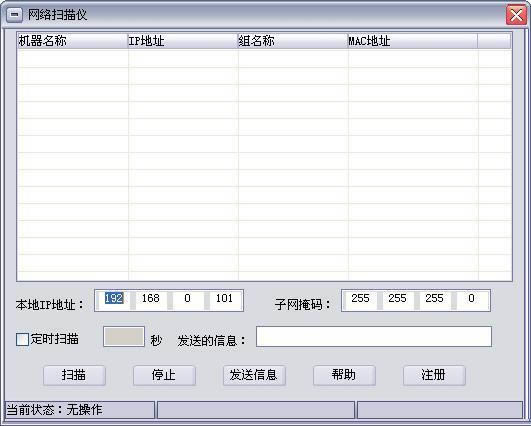Close the 网络扫描仪 window
Viewport: 531px width, 426px height.
pyautogui.click(x=516, y=15)
